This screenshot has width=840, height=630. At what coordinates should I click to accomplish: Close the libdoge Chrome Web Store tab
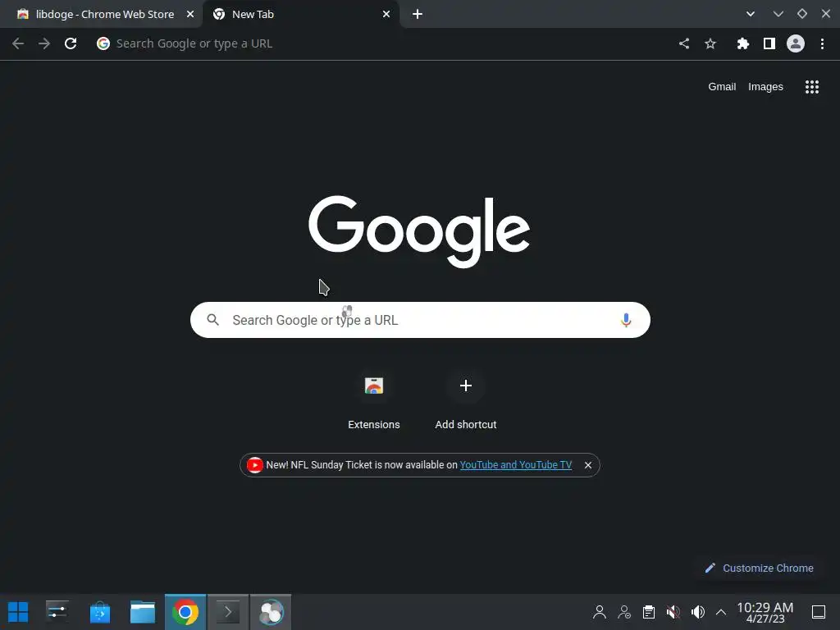tap(190, 15)
